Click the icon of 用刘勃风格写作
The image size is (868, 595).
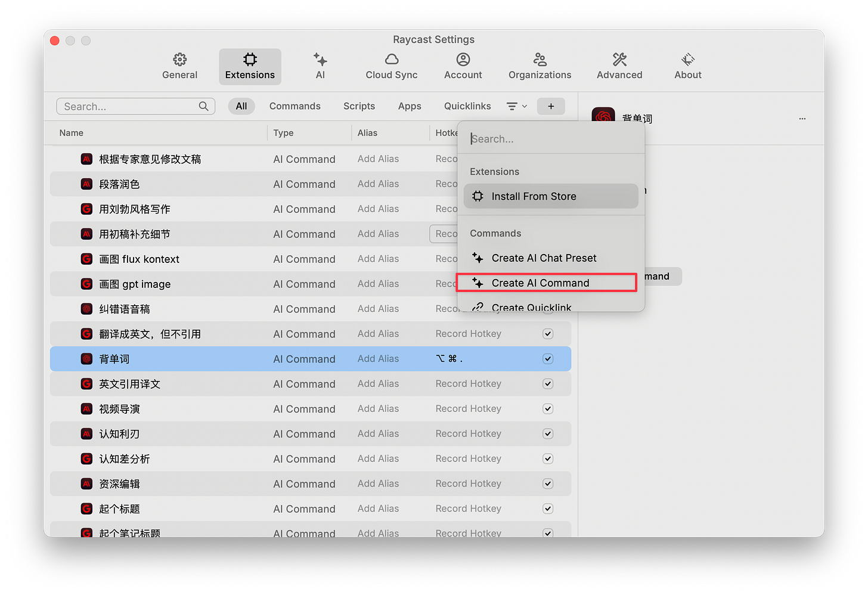(x=87, y=209)
